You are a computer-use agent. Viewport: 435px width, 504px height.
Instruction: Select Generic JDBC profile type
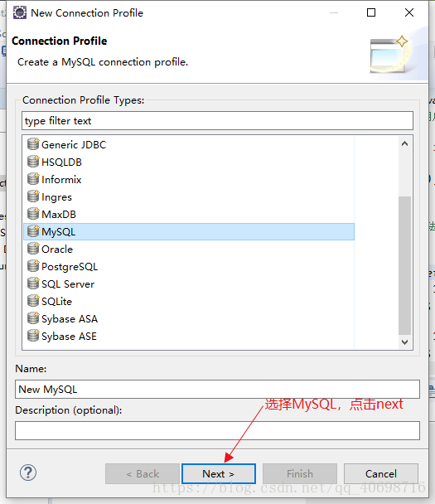74,144
